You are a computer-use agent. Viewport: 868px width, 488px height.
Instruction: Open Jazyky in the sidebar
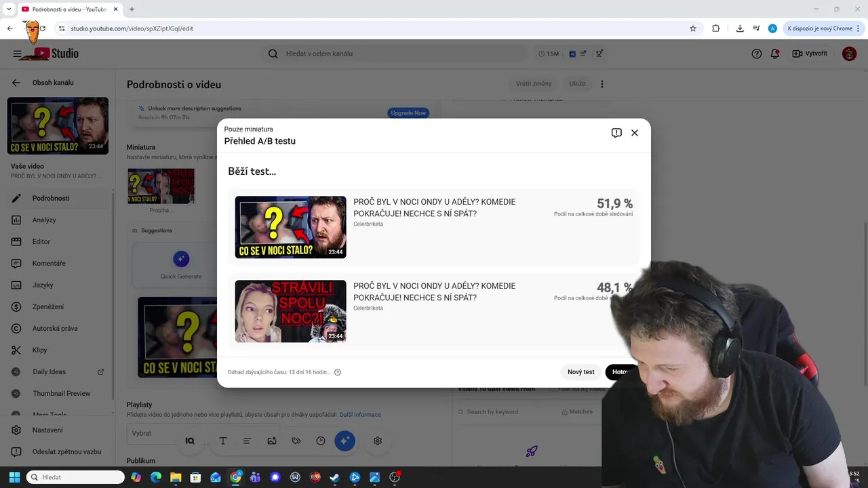pyautogui.click(x=58, y=285)
